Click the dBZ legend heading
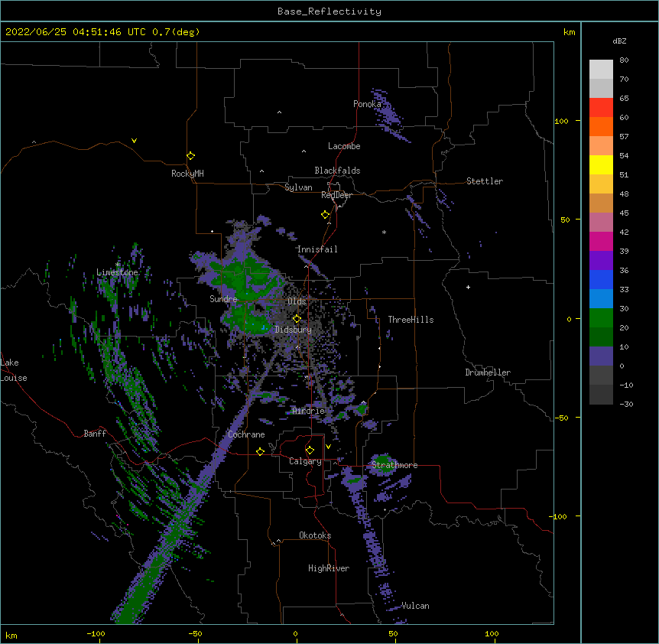659x644 pixels. point(619,41)
